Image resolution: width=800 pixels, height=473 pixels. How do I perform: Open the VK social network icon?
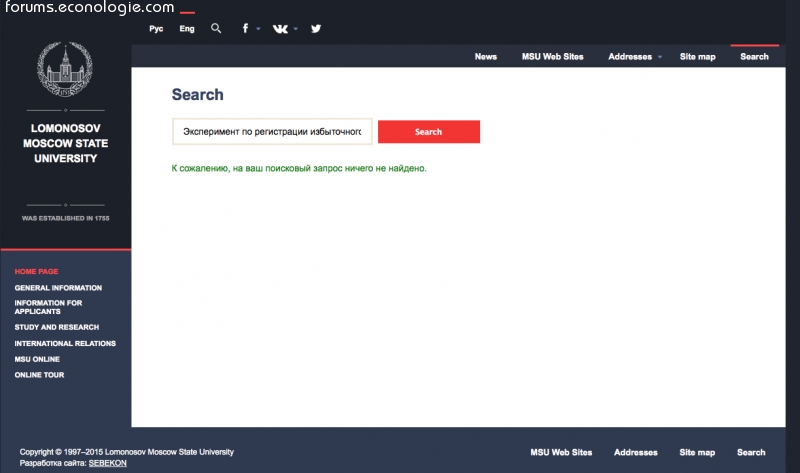(x=281, y=29)
